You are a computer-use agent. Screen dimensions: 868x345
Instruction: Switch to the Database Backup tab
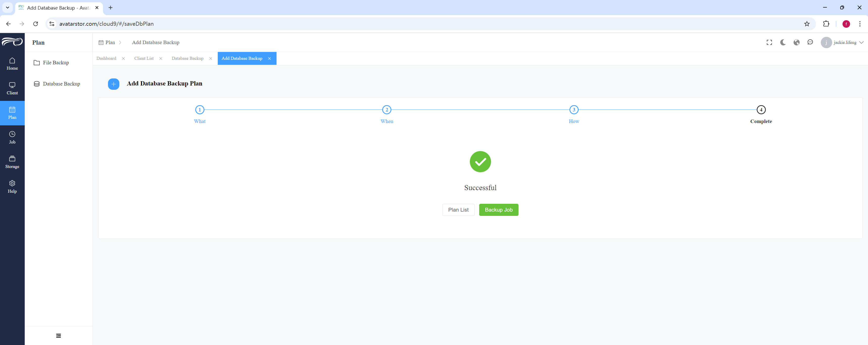click(187, 58)
